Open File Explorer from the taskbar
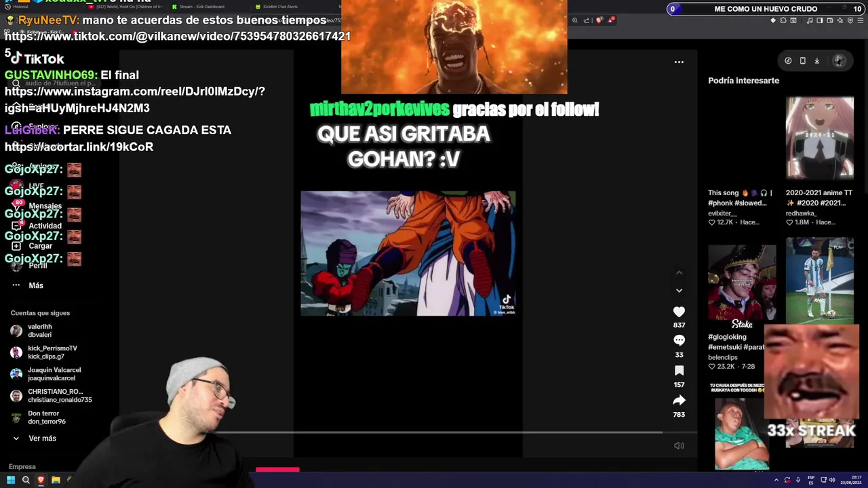This screenshot has width=868, height=488. (56, 480)
